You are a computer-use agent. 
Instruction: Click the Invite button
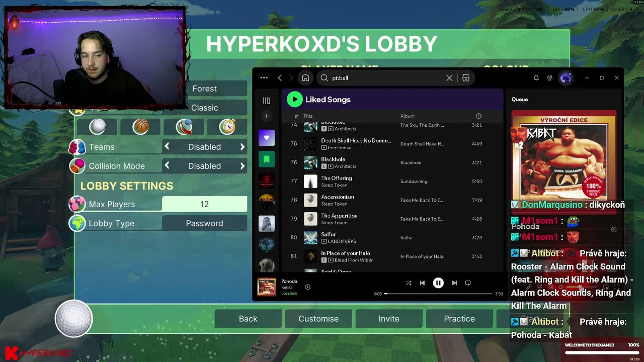click(389, 319)
